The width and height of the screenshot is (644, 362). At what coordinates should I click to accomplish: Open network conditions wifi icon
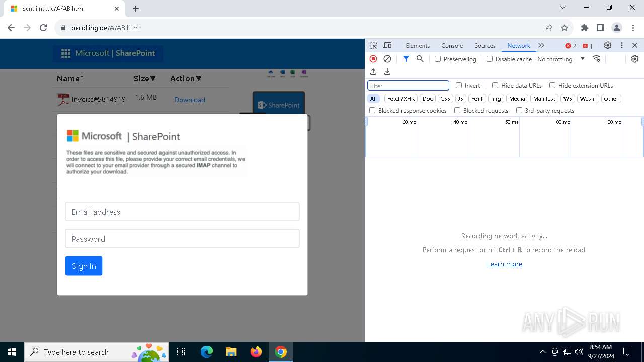(x=597, y=59)
